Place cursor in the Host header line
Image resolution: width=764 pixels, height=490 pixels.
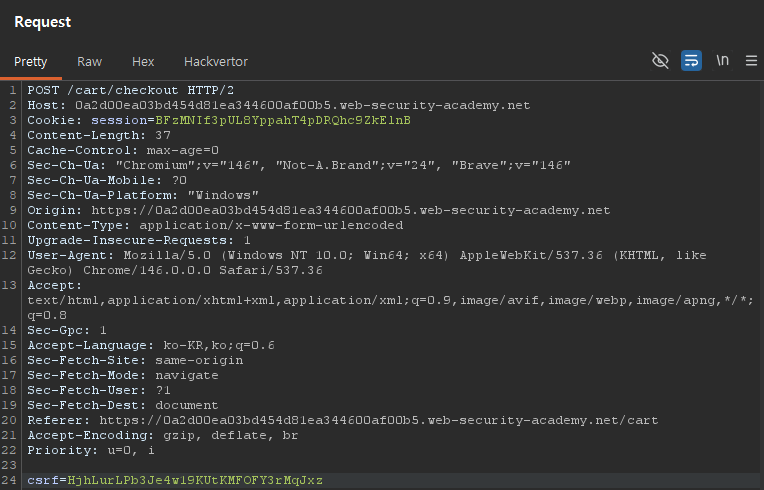click(278, 105)
